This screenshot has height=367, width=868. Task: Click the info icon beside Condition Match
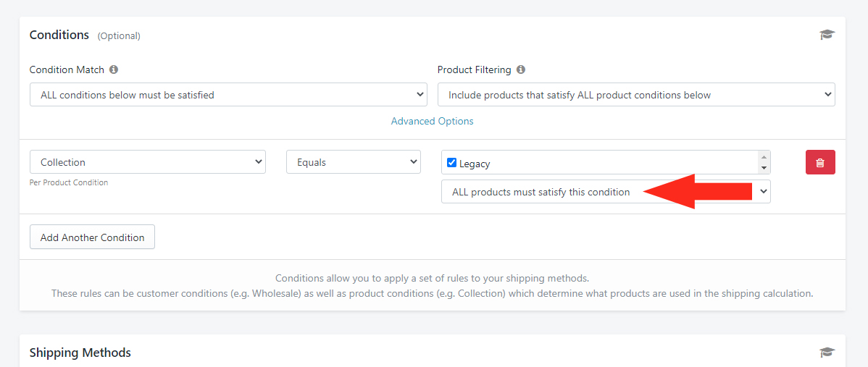click(x=114, y=69)
